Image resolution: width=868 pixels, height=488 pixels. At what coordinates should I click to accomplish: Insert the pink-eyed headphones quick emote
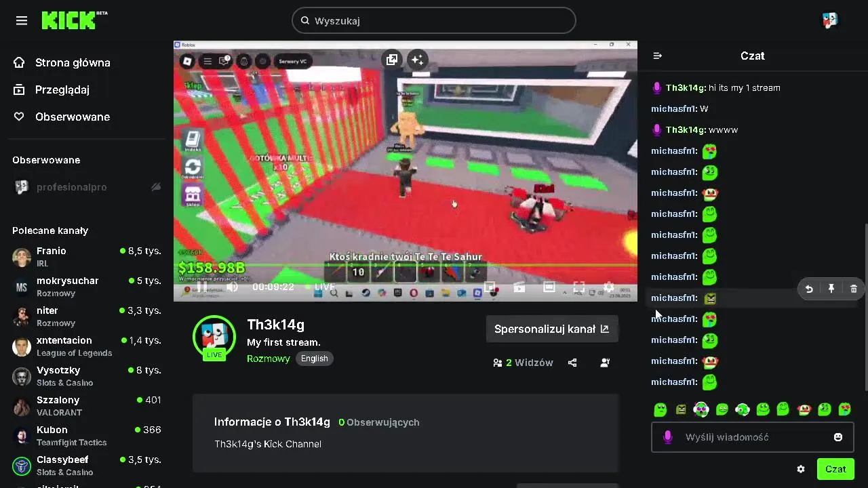[x=701, y=409]
